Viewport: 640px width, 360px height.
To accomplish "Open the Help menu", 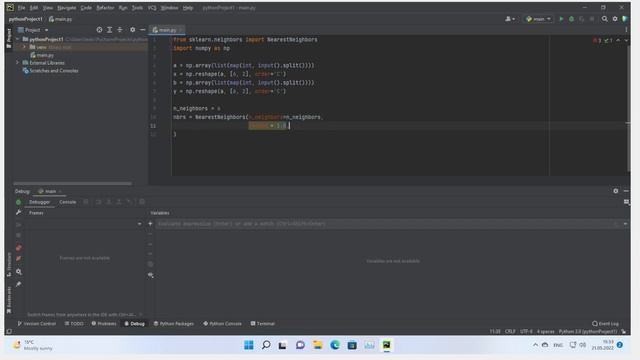I will coord(188,8).
